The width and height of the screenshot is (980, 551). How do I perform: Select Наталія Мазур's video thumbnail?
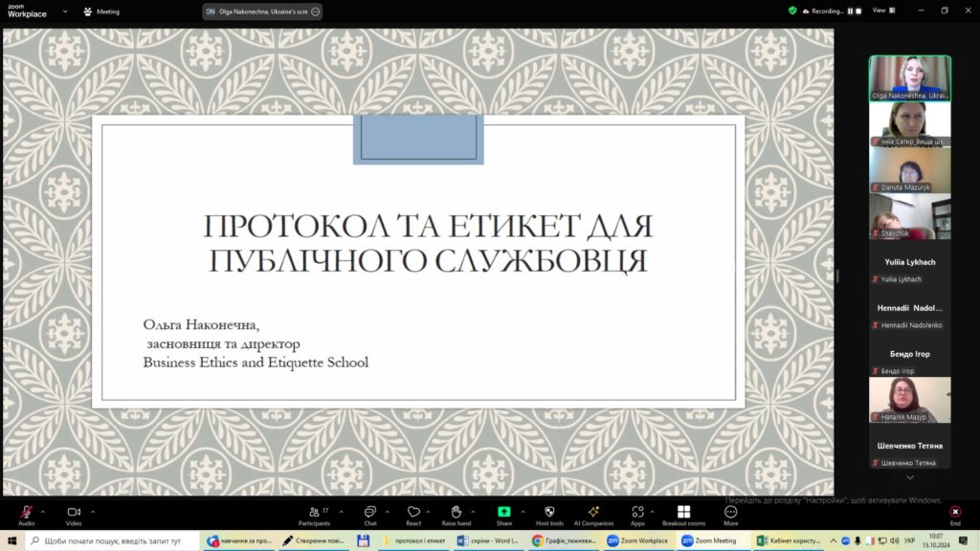tap(910, 400)
